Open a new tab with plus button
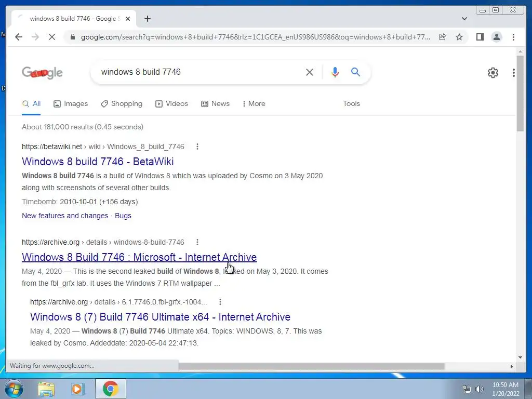Screen dimensions: 532x399 (147, 19)
